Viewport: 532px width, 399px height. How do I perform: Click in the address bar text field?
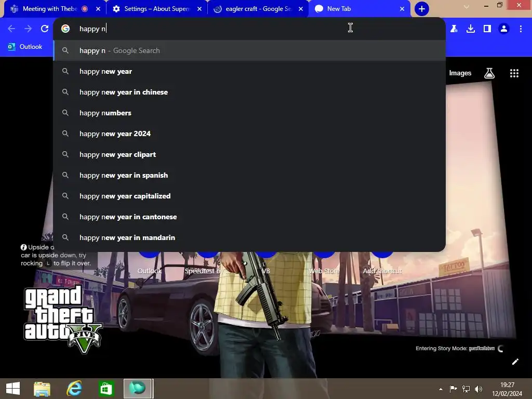pos(249,29)
